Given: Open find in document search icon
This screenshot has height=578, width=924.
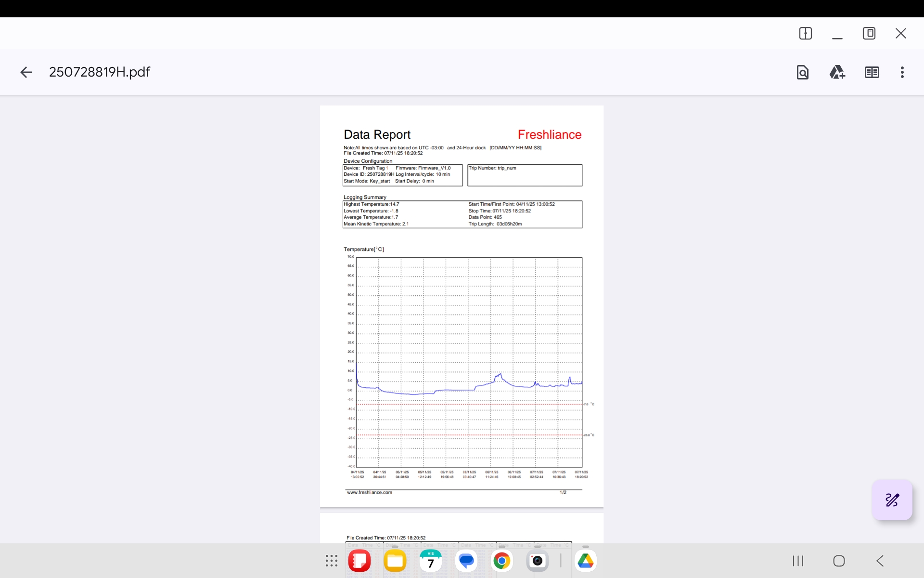Looking at the screenshot, I should coord(802,72).
